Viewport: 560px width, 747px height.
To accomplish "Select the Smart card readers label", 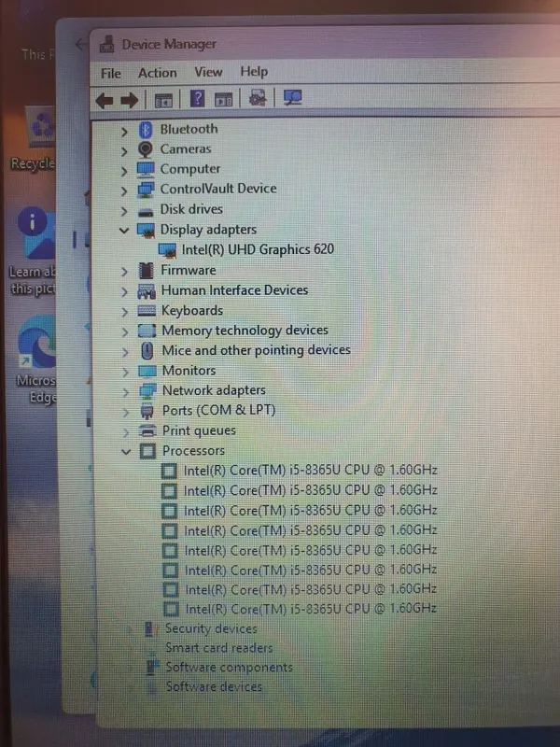I will (x=218, y=648).
